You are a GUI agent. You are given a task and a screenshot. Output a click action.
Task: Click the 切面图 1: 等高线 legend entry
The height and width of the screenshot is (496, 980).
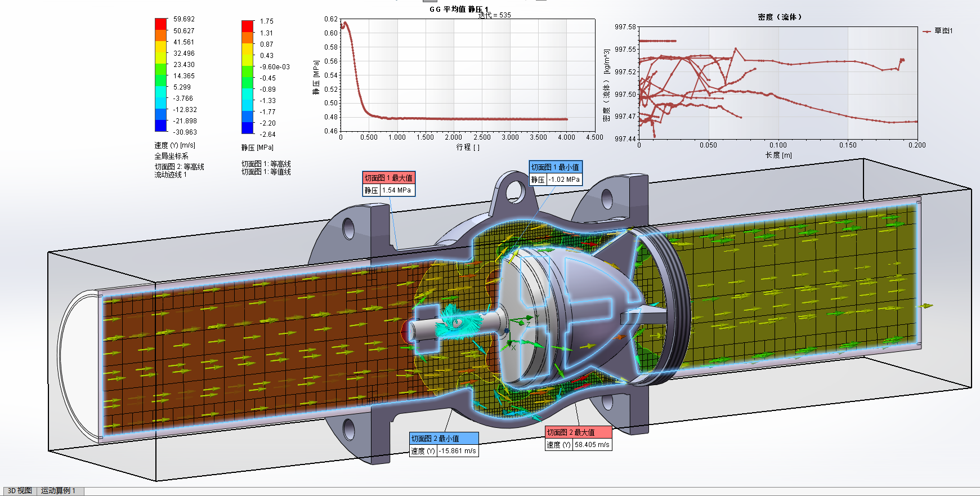coord(266,164)
